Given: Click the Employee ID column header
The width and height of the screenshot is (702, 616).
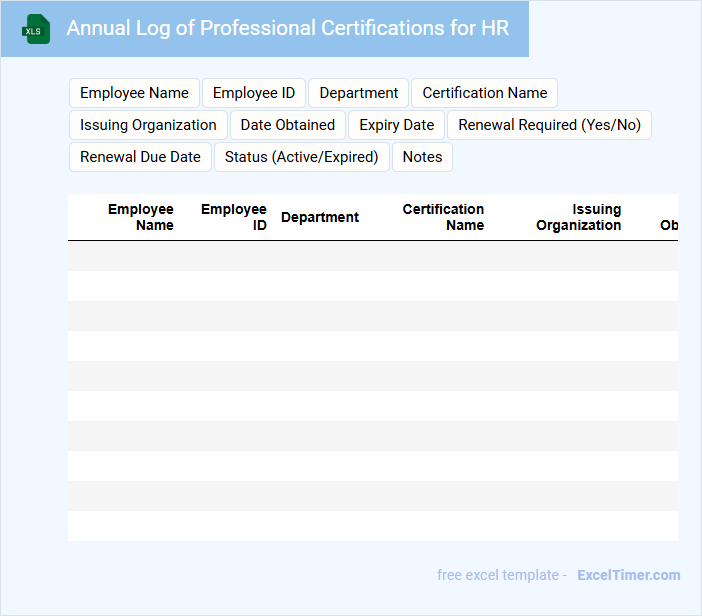Looking at the screenshot, I should coord(234,217).
